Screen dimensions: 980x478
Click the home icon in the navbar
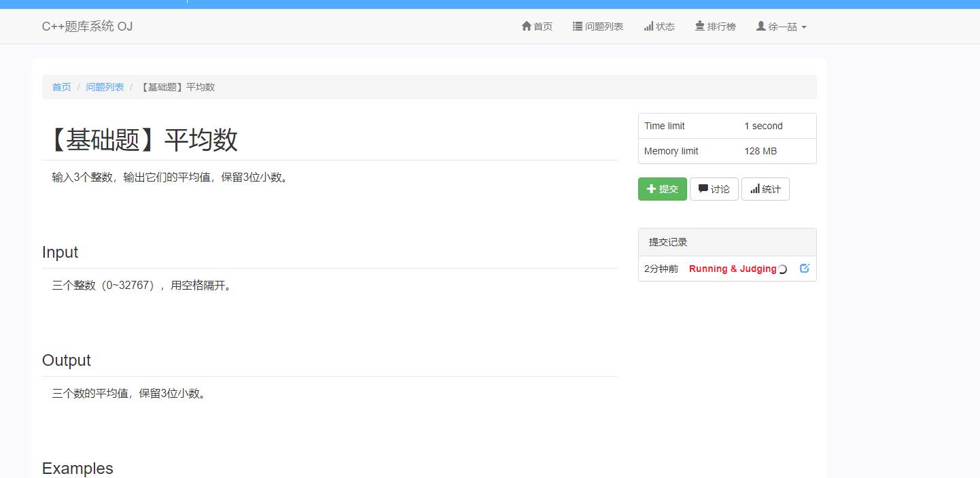[526, 27]
